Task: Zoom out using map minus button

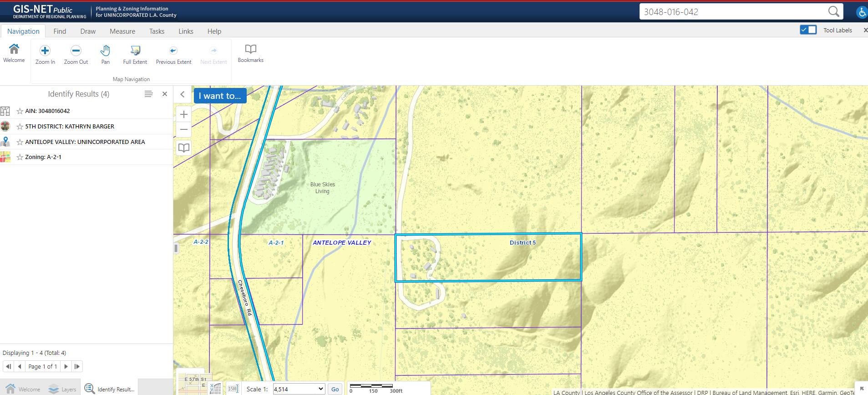Action: tap(184, 129)
